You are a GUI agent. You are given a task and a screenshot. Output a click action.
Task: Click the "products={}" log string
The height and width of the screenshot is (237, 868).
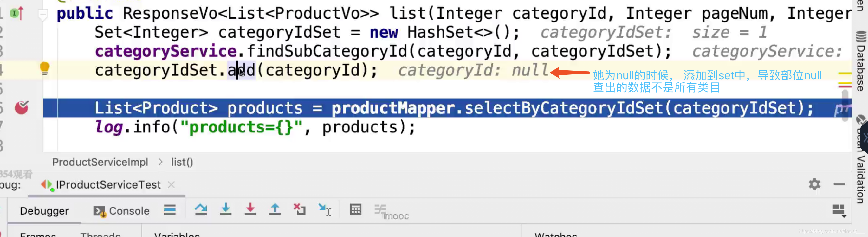coord(241,128)
